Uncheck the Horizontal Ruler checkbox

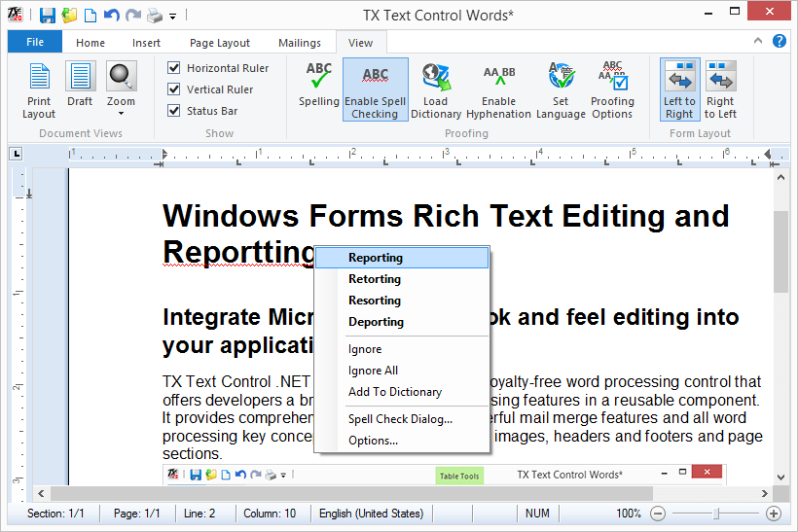(174, 68)
